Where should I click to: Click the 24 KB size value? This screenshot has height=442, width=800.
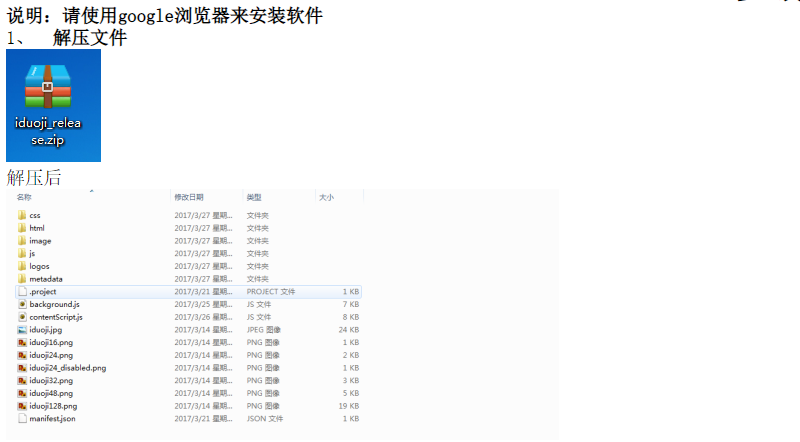[x=349, y=330]
